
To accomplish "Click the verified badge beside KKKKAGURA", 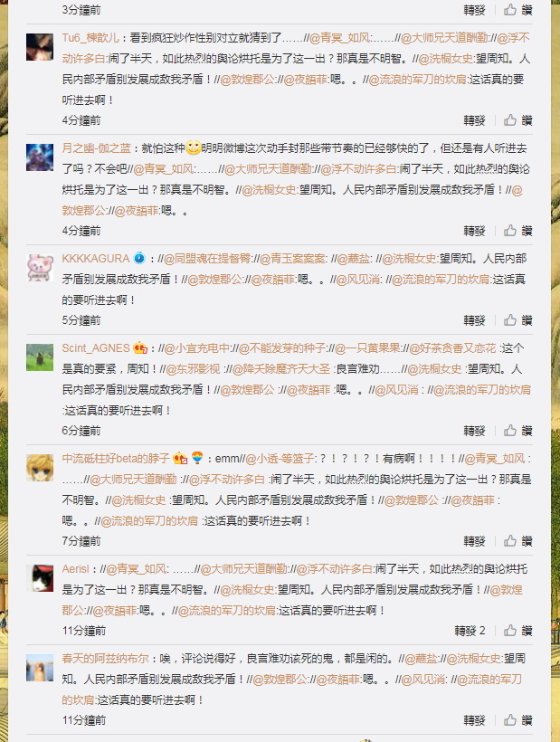I will 139,259.
